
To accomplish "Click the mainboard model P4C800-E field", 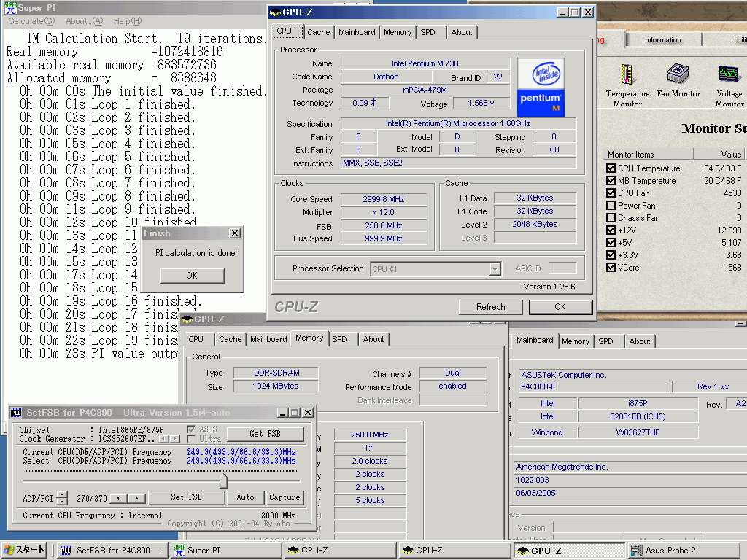I will [594, 386].
